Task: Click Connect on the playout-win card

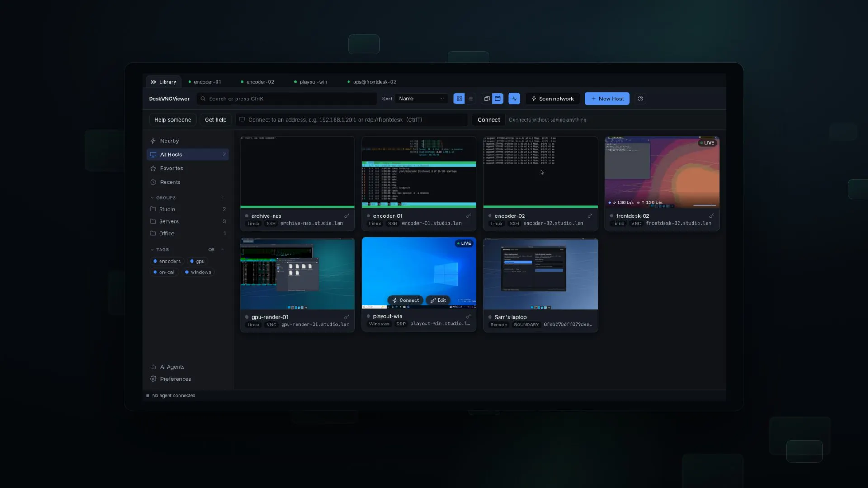Action: (406, 300)
